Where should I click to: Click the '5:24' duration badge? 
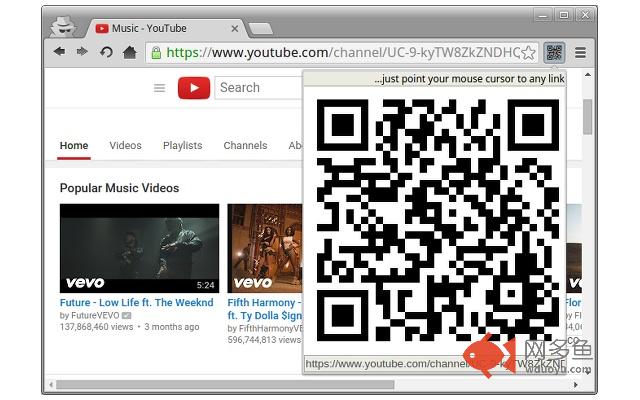(x=205, y=285)
